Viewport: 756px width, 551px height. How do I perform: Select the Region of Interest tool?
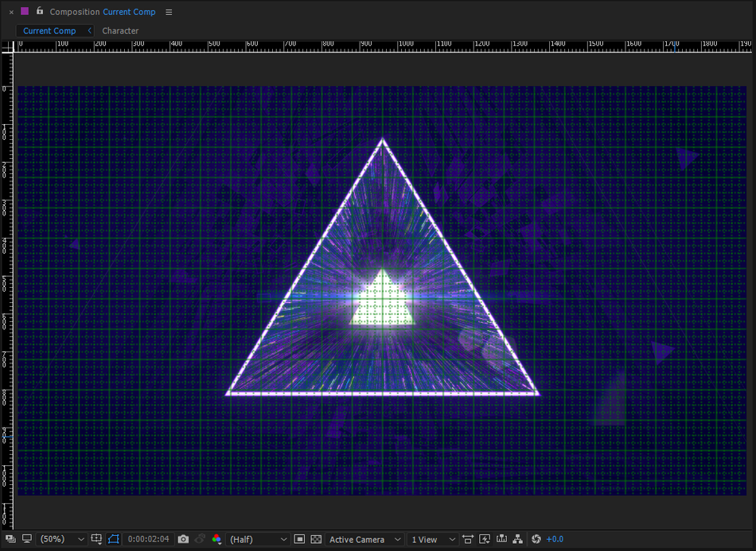point(300,538)
